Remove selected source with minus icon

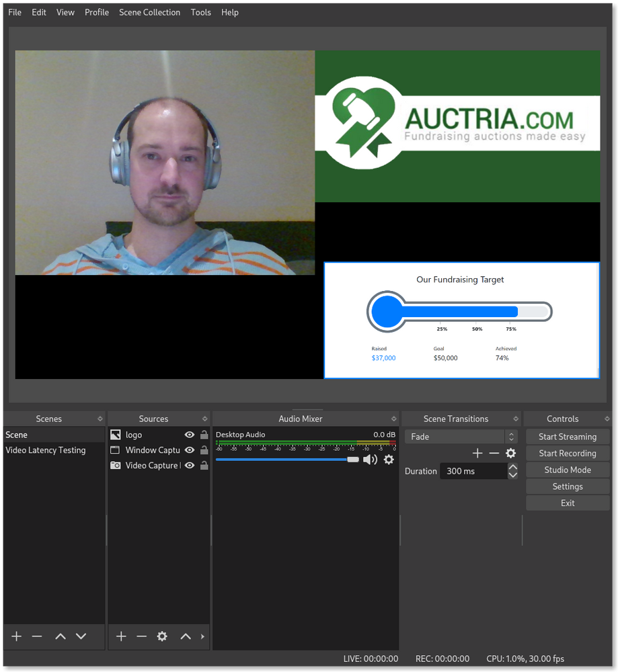click(x=141, y=636)
